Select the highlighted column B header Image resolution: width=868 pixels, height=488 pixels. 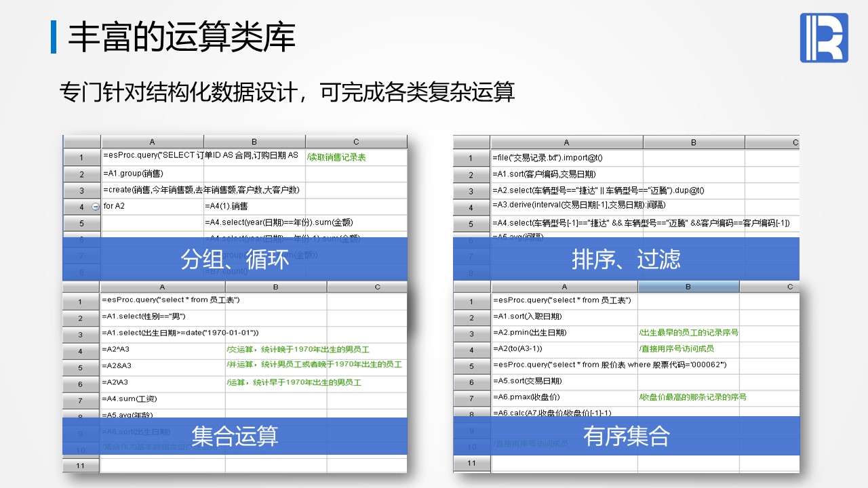pyautogui.click(x=688, y=287)
